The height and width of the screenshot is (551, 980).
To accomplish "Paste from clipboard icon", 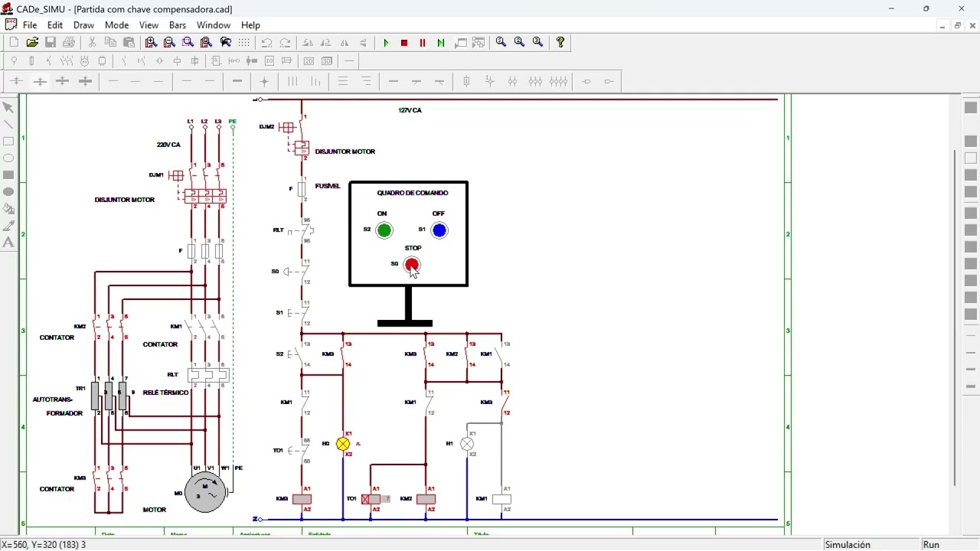I will (129, 43).
